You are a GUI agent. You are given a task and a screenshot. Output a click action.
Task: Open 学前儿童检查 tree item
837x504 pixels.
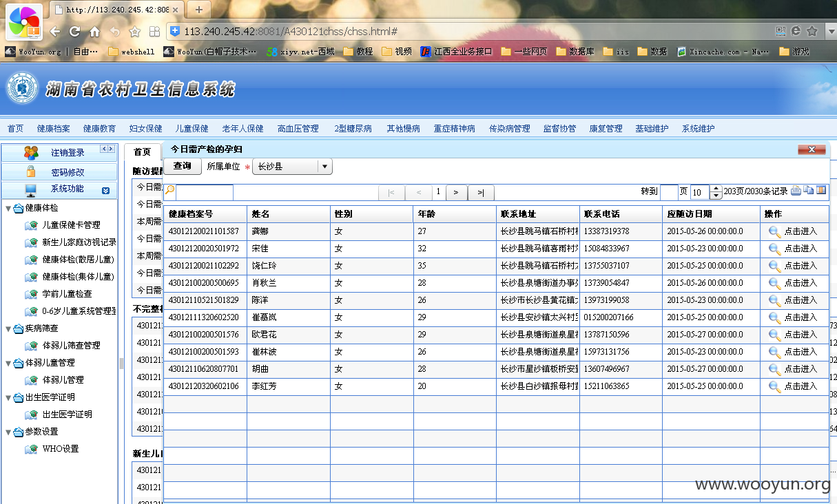pyautogui.click(x=67, y=294)
